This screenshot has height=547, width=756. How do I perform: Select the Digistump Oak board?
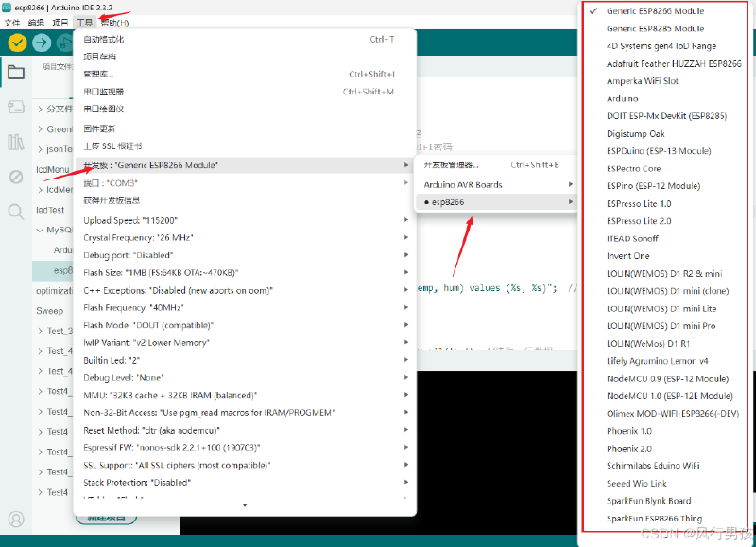635,133
